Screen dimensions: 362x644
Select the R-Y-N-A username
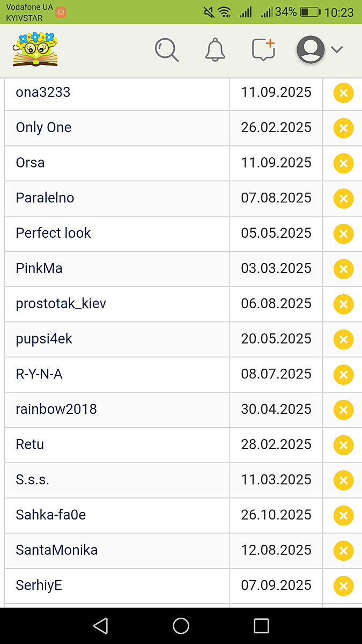coord(39,374)
